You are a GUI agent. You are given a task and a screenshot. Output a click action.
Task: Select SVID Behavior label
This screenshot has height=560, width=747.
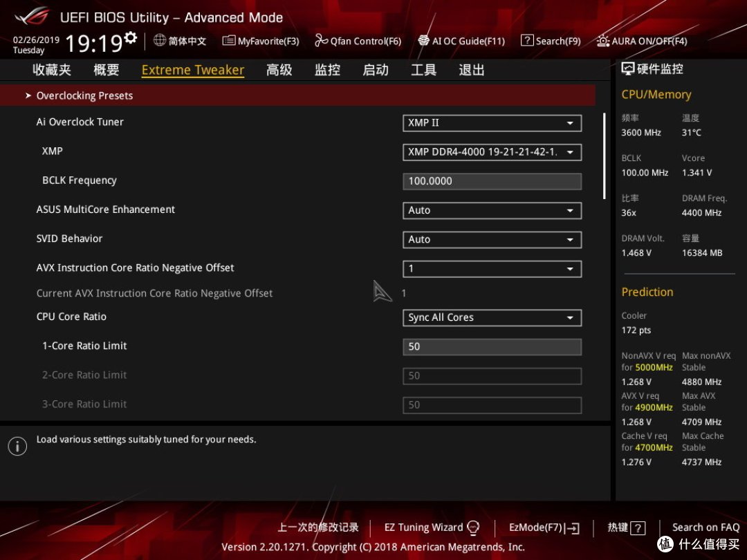70,239
